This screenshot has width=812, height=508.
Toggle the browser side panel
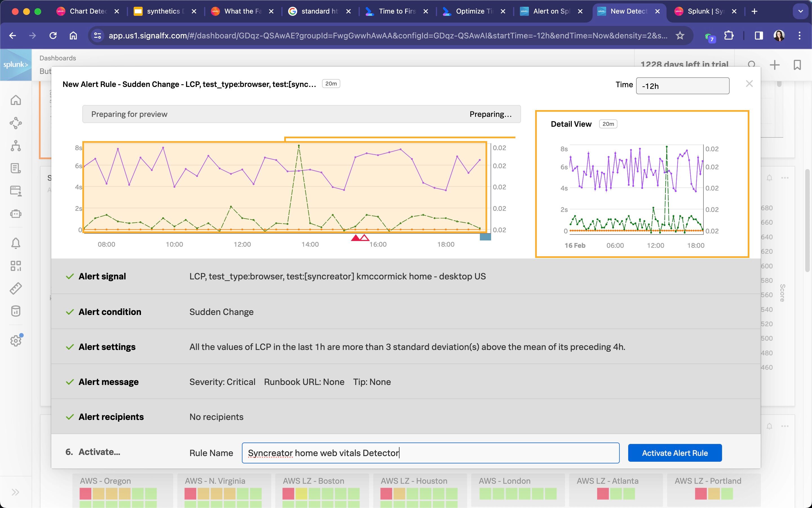[x=759, y=36]
